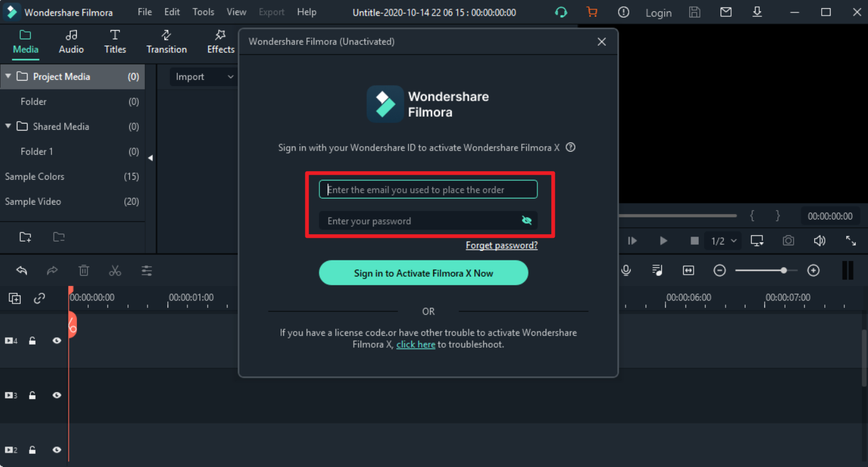This screenshot has height=467, width=868.
Task: Click the password input field
Action: click(x=428, y=220)
